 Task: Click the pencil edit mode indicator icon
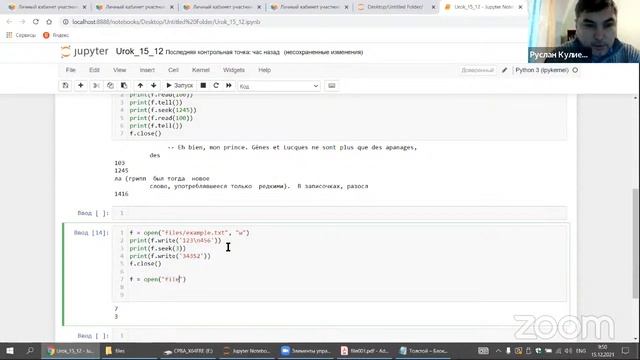coord(504,70)
